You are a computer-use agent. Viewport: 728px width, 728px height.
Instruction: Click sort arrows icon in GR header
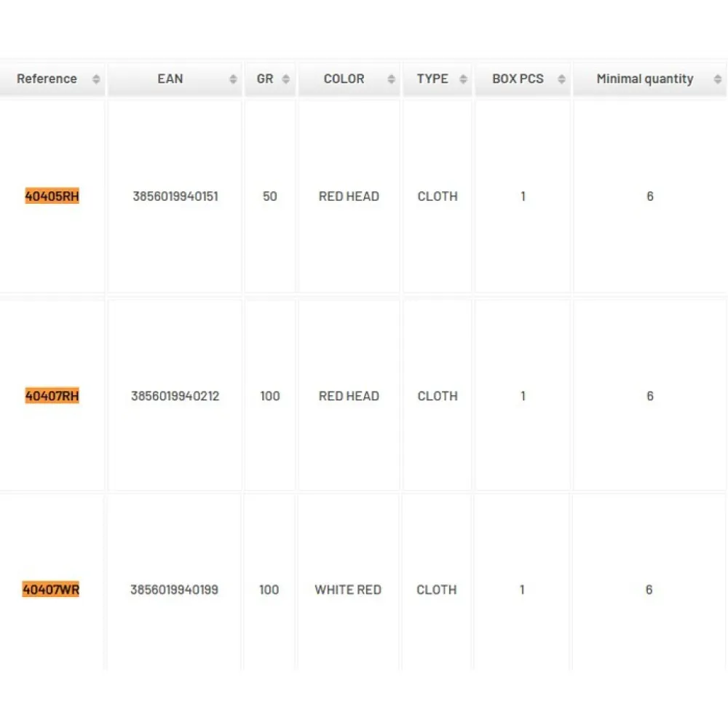point(286,79)
